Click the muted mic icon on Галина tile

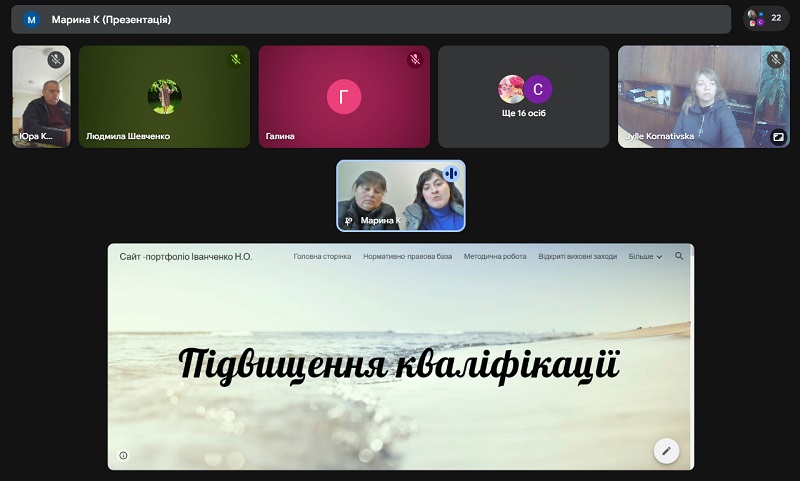415,60
